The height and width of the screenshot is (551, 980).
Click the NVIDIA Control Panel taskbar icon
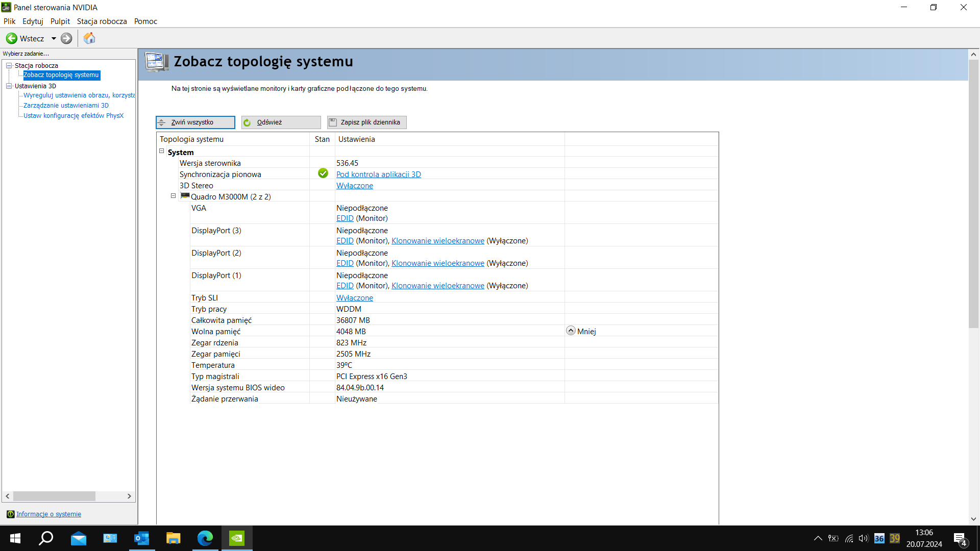point(237,538)
